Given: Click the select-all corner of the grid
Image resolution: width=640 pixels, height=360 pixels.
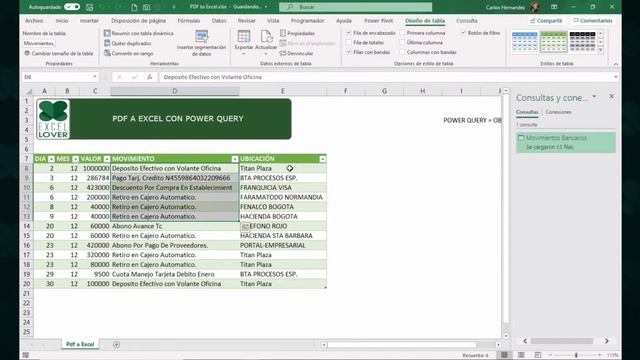Looking at the screenshot, I should pyautogui.click(x=28, y=91).
